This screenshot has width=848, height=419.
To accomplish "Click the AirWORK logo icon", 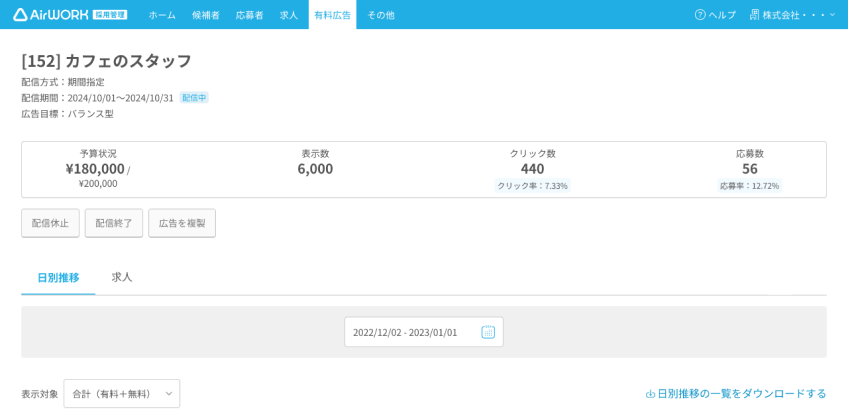I will click(x=21, y=15).
